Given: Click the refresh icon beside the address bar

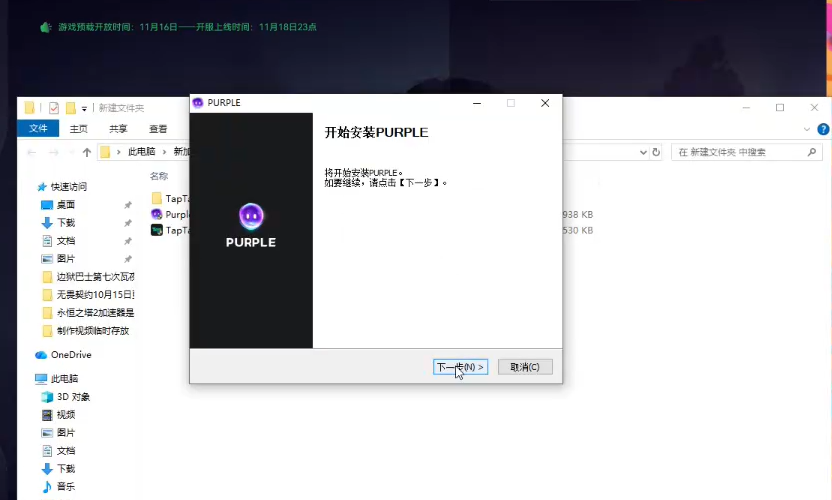Looking at the screenshot, I should (656, 152).
